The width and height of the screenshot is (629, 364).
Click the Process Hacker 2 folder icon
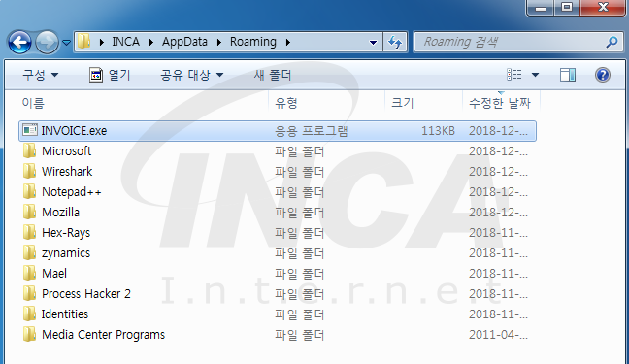tap(29, 294)
